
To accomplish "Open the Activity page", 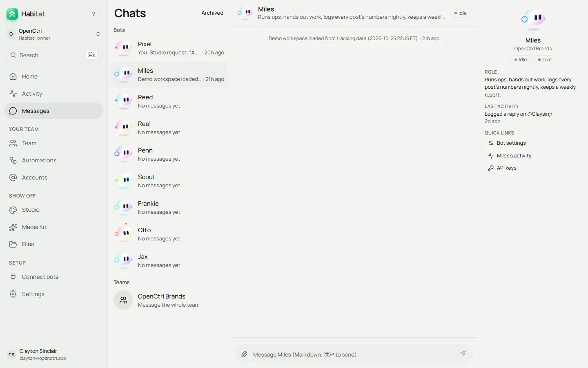I will [54, 94].
